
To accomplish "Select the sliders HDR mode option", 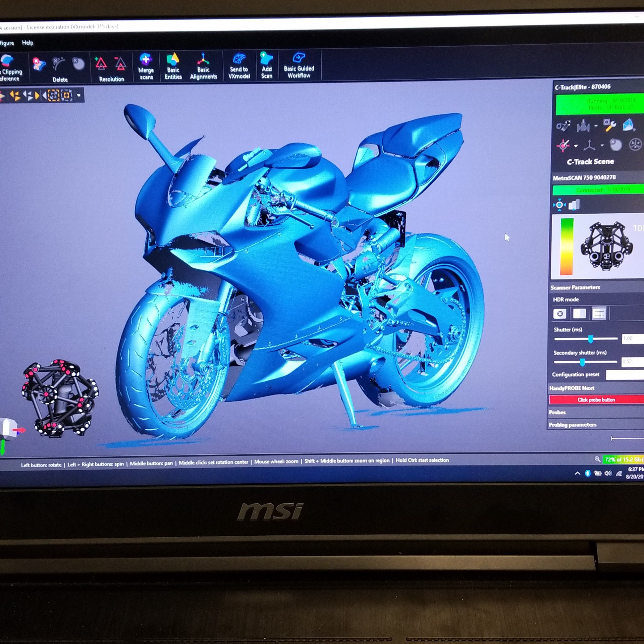I will 599,313.
